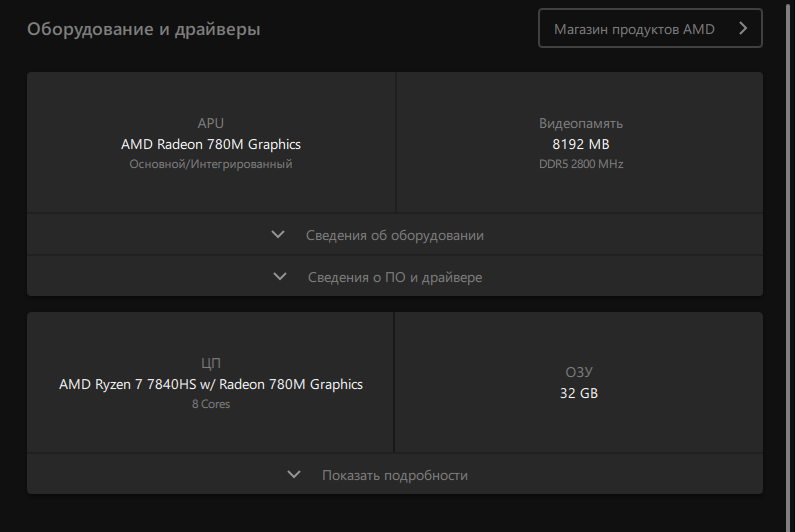This screenshot has height=532, width=795.
Task: Select the 8192 MB video memory value
Action: [581, 144]
